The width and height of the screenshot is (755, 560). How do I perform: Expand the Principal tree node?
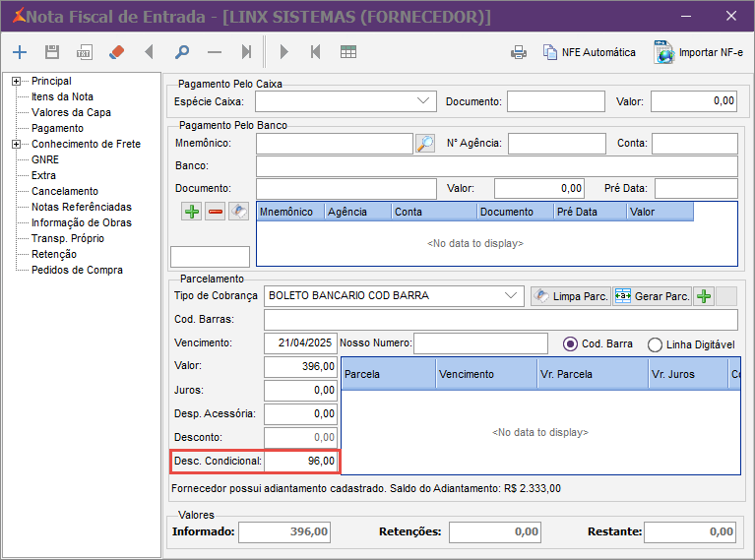[x=16, y=82]
